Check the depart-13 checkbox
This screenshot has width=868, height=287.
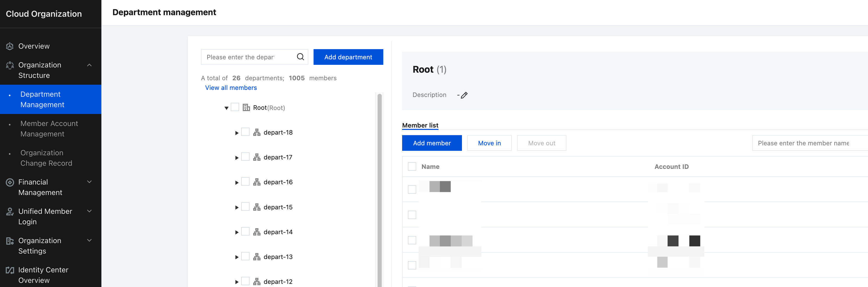[x=245, y=256]
